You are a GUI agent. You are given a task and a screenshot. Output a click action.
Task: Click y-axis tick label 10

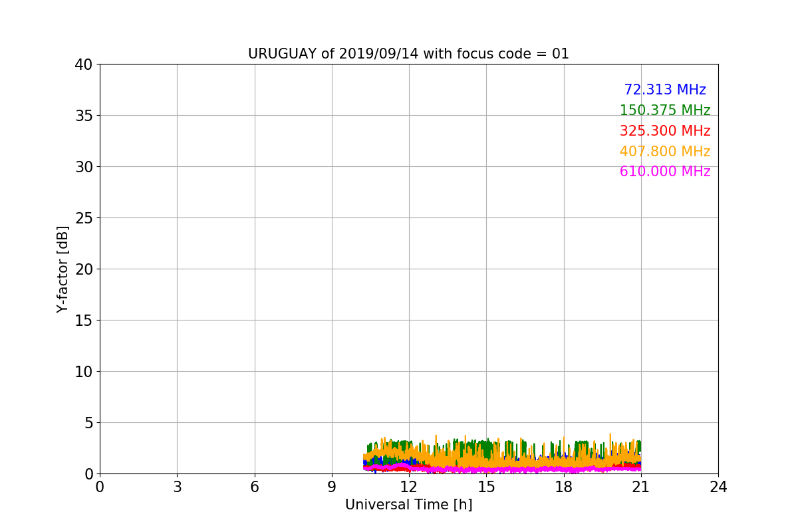click(83, 372)
